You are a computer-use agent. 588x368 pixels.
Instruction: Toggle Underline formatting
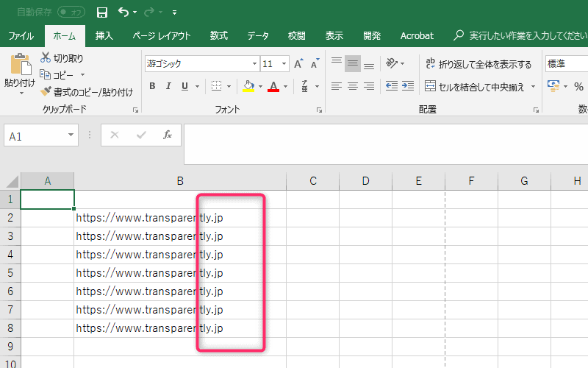click(185, 86)
